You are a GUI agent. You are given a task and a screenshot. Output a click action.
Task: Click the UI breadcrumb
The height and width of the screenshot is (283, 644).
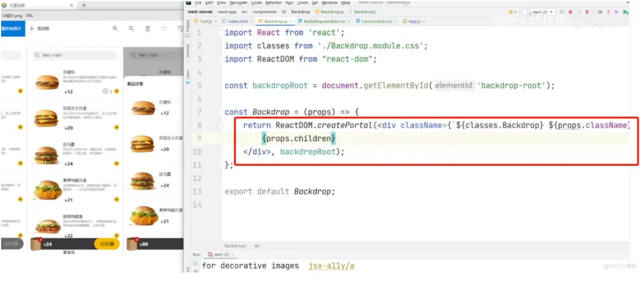(x=284, y=12)
